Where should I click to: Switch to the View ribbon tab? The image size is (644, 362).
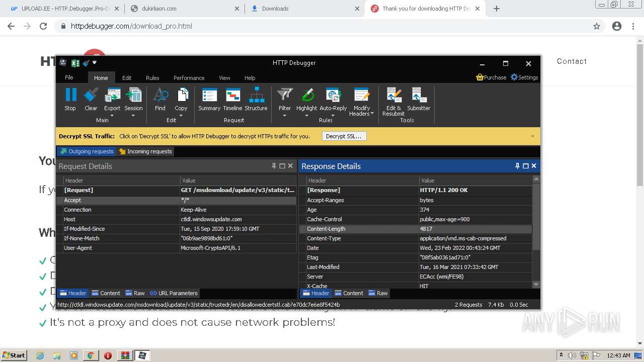coord(224,78)
